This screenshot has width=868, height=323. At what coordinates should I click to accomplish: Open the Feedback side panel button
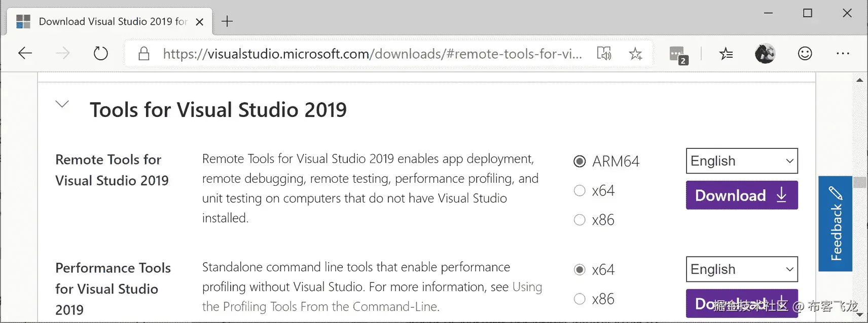tap(835, 224)
